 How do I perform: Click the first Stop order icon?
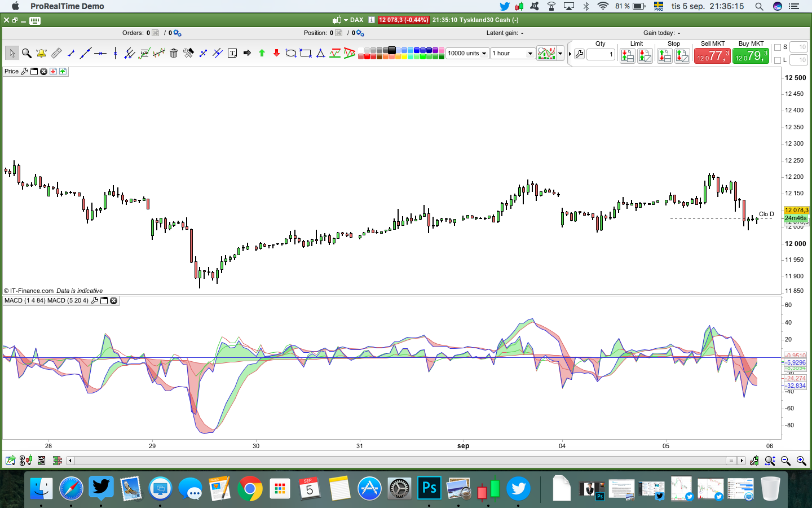(x=665, y=55)
